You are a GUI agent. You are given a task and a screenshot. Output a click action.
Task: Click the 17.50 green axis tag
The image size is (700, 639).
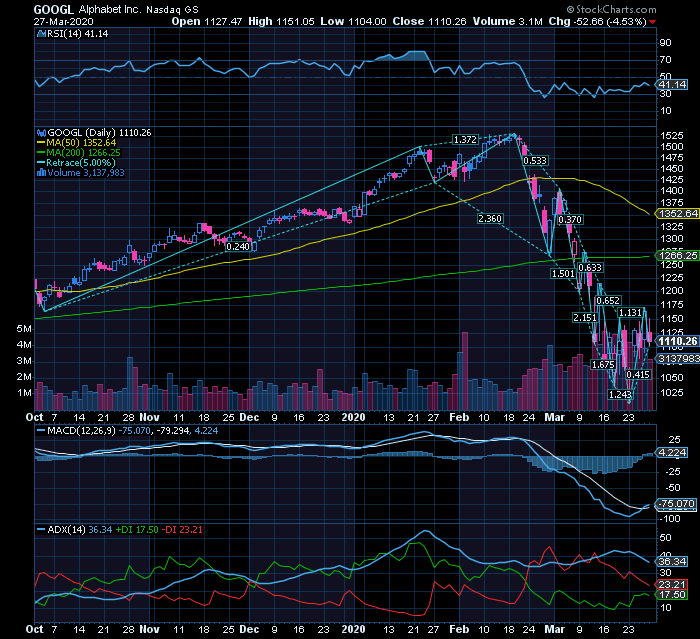point(672,595)
